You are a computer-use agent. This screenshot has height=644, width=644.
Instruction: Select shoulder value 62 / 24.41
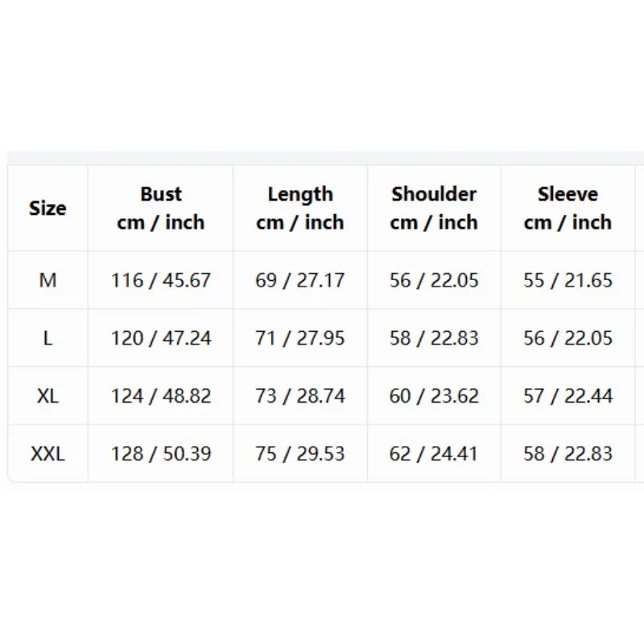[x=434, y=454]
